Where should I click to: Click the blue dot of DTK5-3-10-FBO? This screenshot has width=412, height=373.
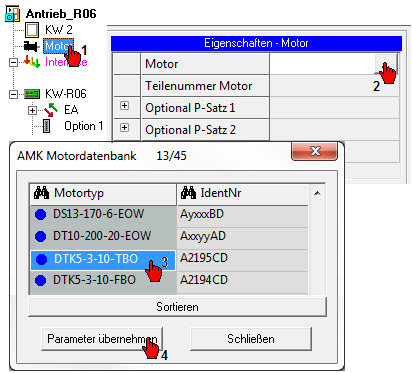pyautogui.click(x=41, y=280)
